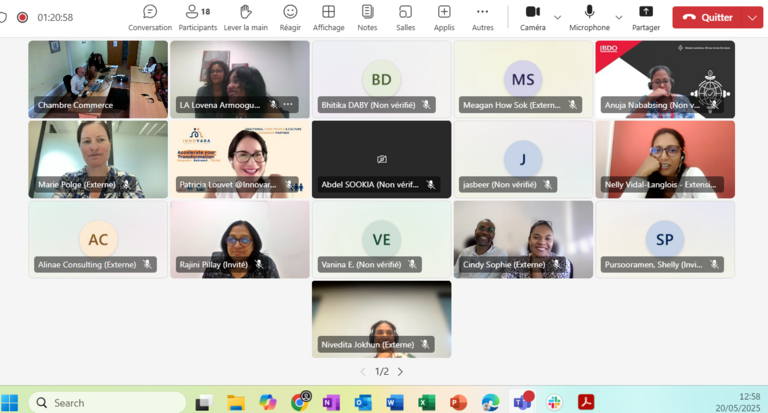Show the Participants list
This screenshot has height=413, width=768.
point(197,17)
